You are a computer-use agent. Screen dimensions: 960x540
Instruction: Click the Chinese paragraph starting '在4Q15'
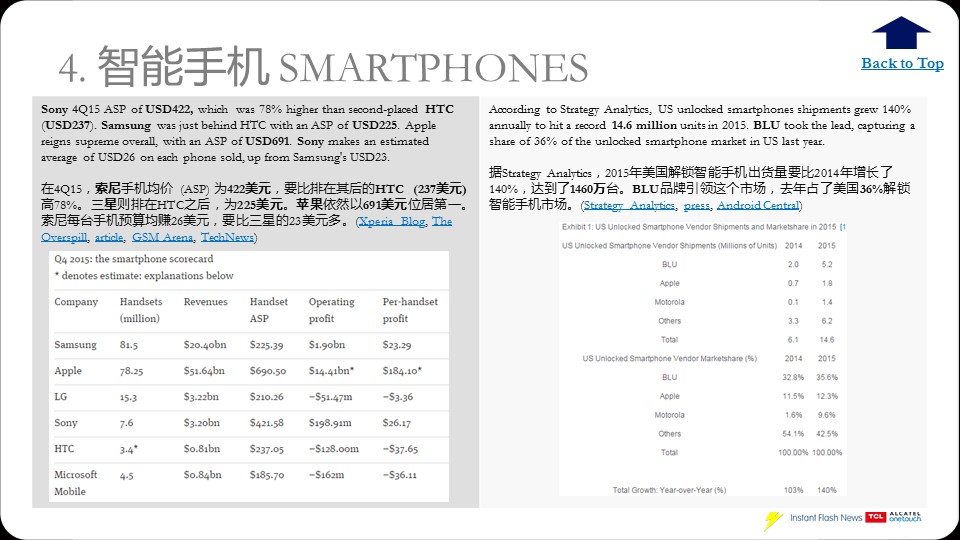tap(254, 212)
